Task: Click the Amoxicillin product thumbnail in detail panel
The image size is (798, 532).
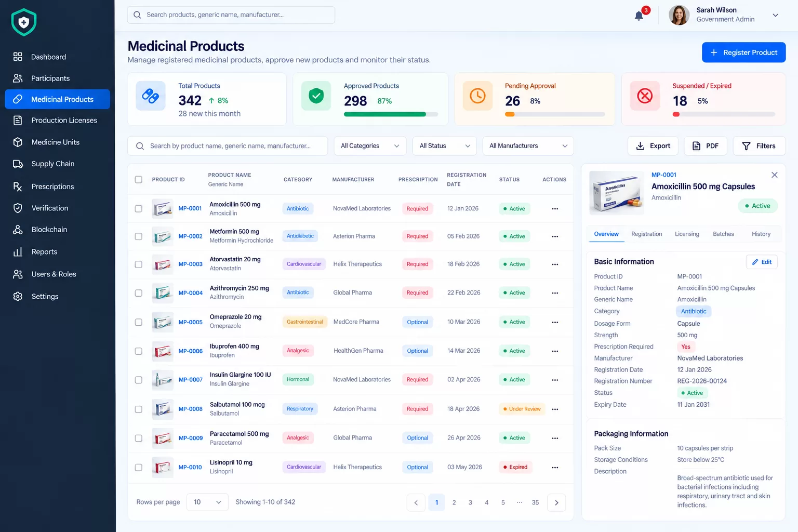Action: [617, 193]
